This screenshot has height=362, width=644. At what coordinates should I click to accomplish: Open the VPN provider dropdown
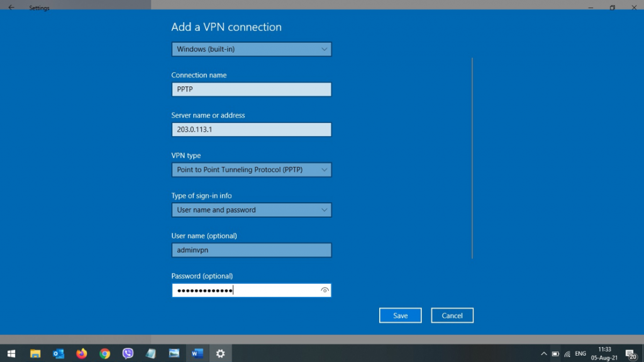coord(251,49)
